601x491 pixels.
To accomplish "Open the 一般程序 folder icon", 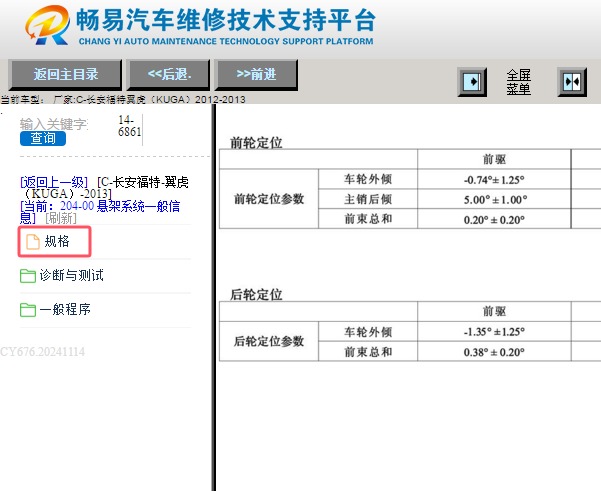I will tap(28, 310).
